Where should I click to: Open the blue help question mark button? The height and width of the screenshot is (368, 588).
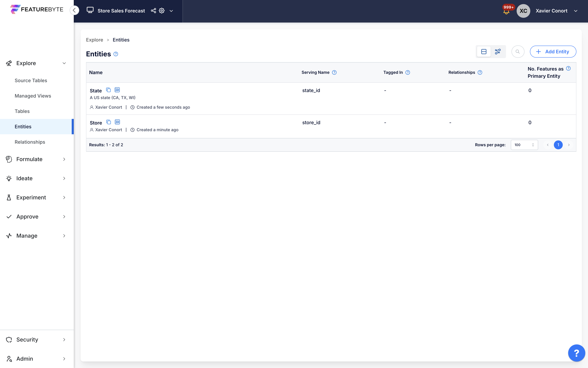(576, 353)
